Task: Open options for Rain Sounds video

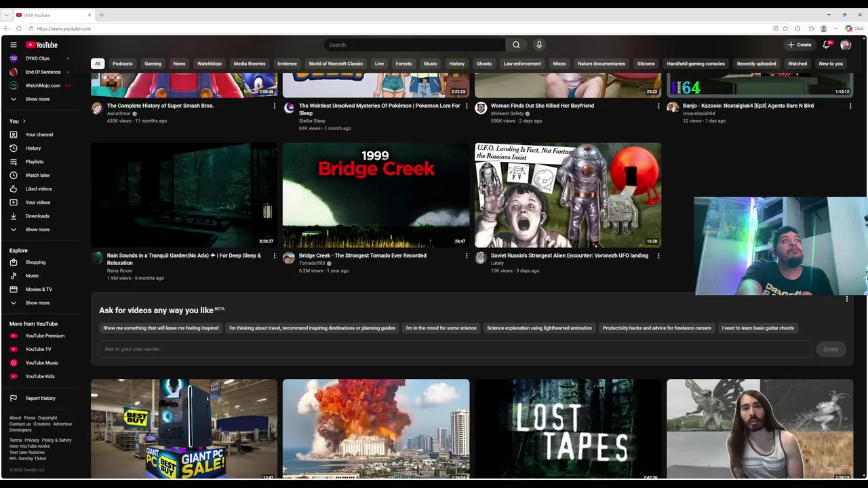Action: point(275,256)
